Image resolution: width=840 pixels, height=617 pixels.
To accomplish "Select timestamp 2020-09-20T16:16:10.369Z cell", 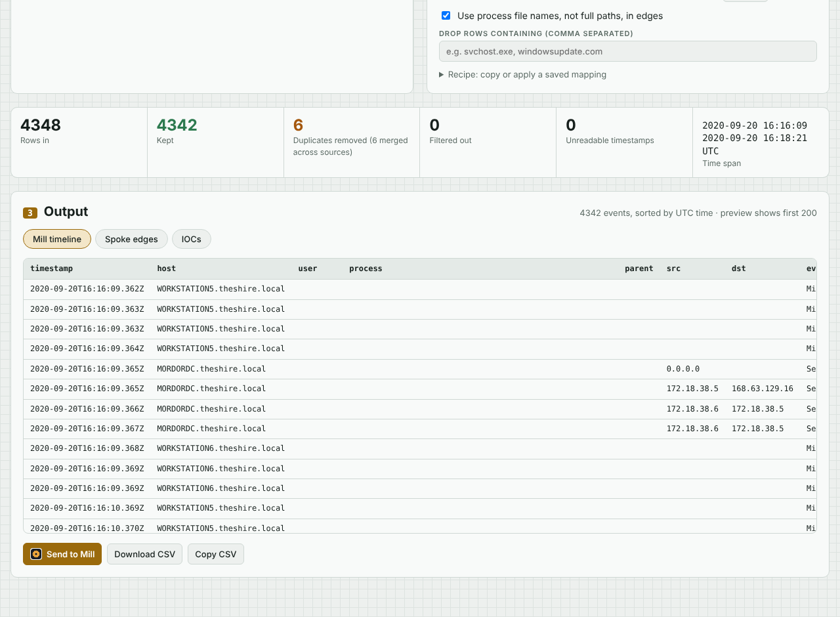I will tap(87, 508).
